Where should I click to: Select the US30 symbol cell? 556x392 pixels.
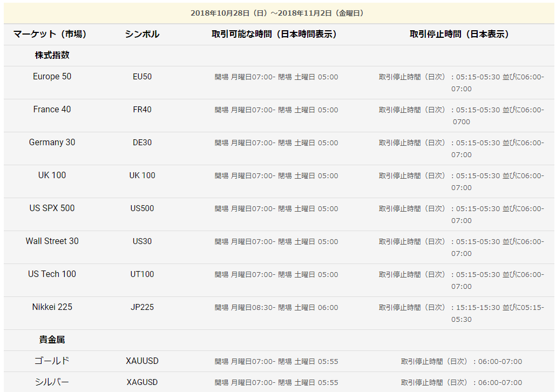click(x=142, y=241)
